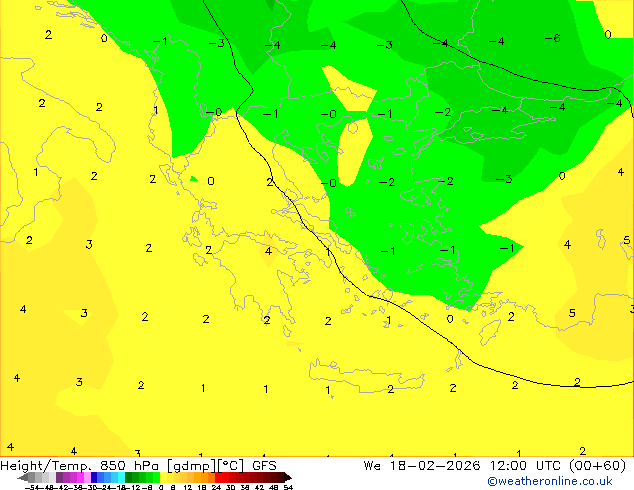This screenshot has width=634, height=490.
Task: Click the '-6' temperature value on the map
Action: [x=552, y=38]
